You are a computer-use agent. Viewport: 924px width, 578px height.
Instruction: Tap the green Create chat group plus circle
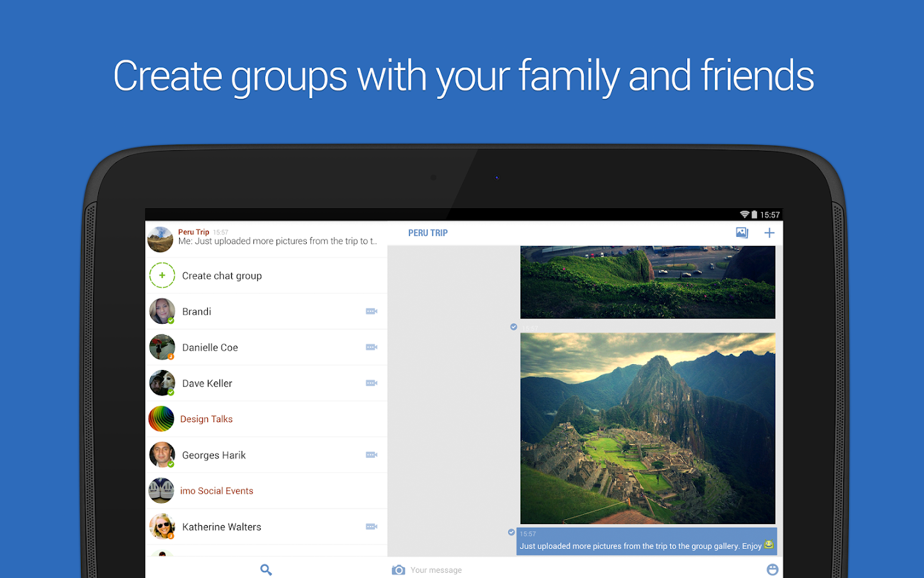[162, 276]
